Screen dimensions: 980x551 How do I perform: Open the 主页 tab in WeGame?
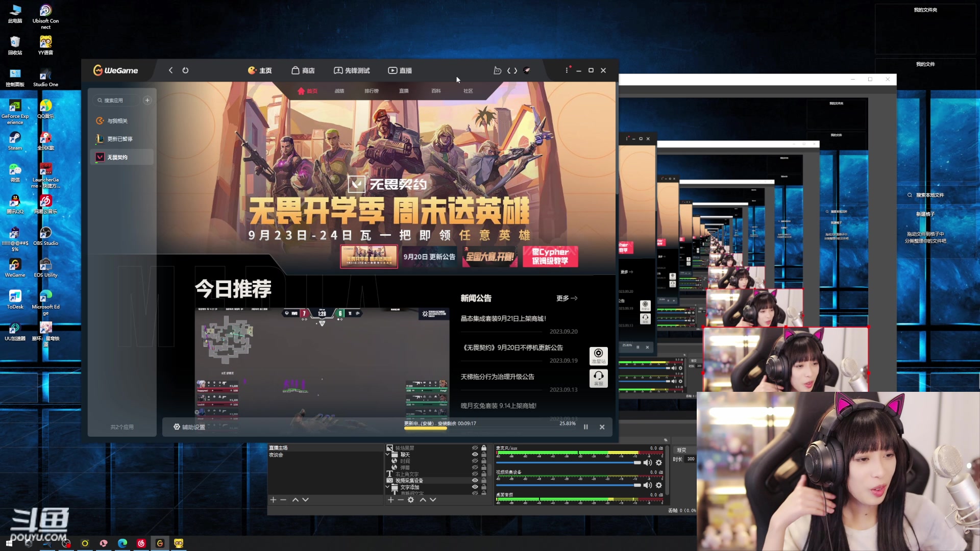[260, 70]
